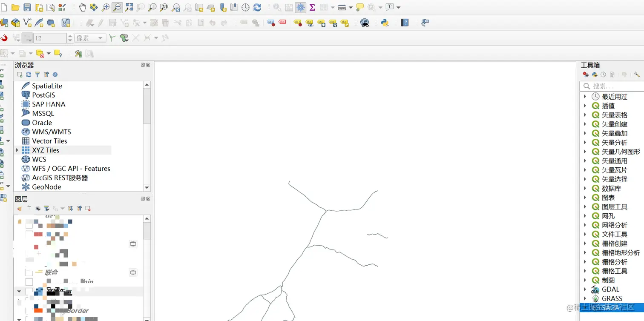Open the Data Source Manager icon

tap(4, 23)
